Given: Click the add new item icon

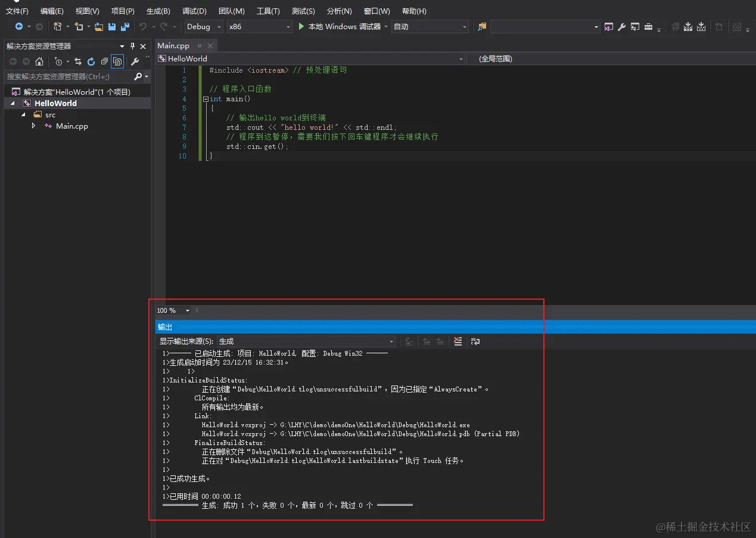Looking at the screenshot, I should click(x=78, y=26).
